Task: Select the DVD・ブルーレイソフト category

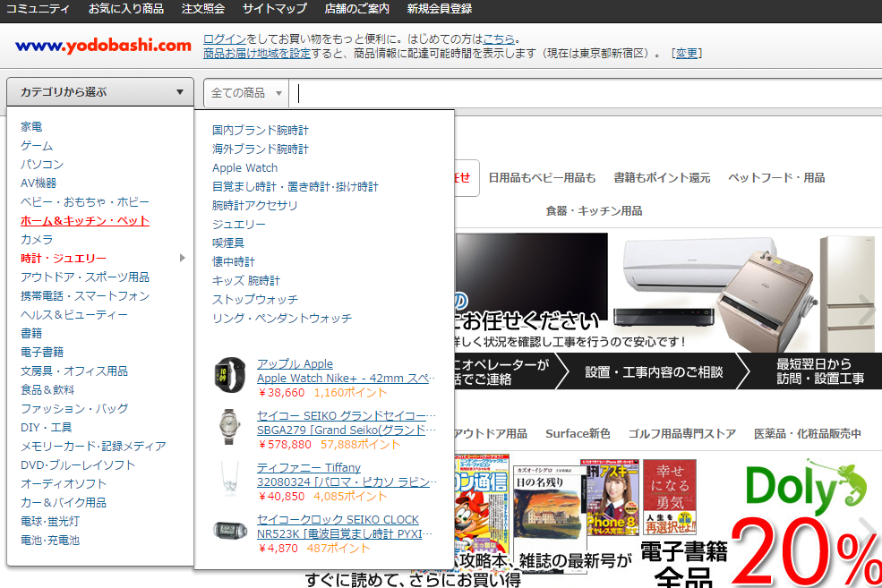Action: pyautogui.click(x=78, y=464)
